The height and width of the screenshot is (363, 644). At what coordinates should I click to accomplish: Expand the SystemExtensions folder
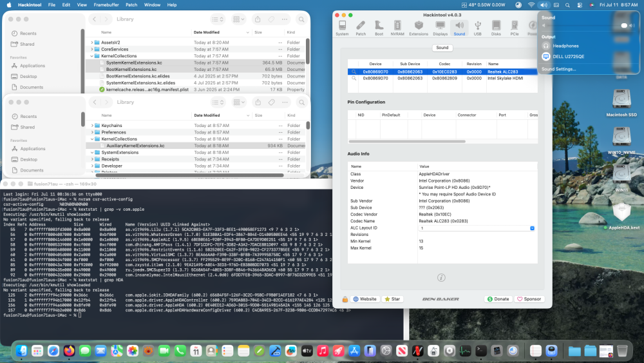click(x=92, y=153)
